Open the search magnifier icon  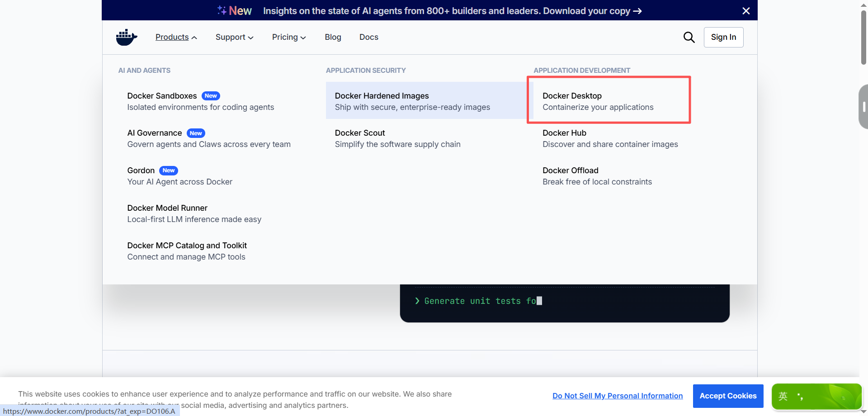pyautogui.click(x=689, y=37)
